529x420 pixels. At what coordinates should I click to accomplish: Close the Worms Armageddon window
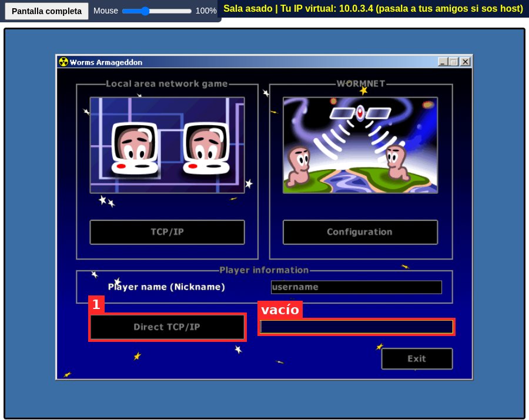coord(466,62)
